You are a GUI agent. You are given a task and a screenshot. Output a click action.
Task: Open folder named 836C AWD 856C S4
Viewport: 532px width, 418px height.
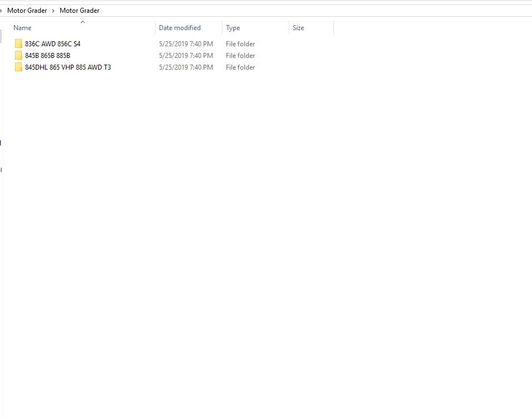[52, 43]
